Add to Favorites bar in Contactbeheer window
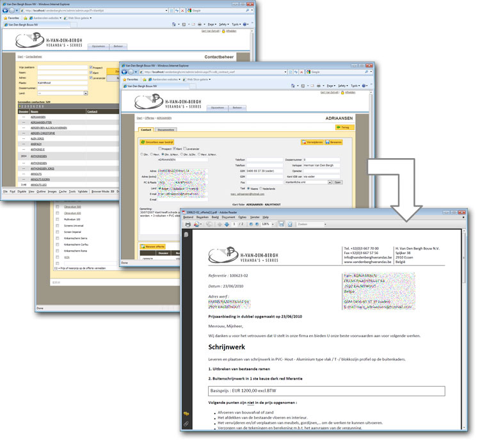 click(x=26, y=19)
